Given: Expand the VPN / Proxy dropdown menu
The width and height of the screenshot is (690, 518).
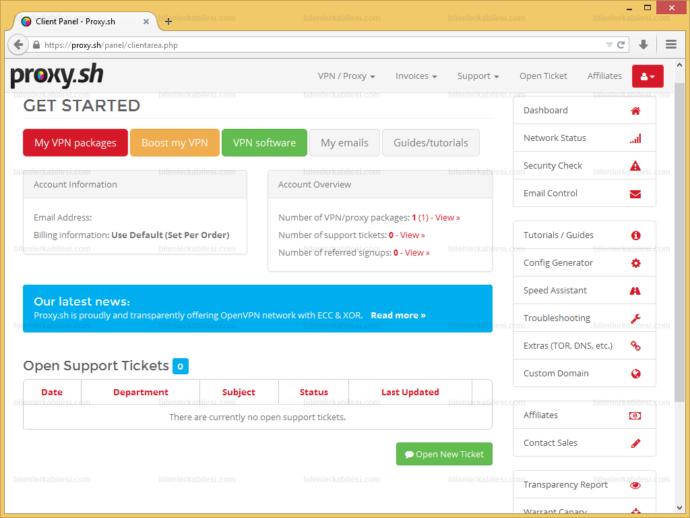Looking at the screenshot, I should pyautogui.click(x=346, y=76).
